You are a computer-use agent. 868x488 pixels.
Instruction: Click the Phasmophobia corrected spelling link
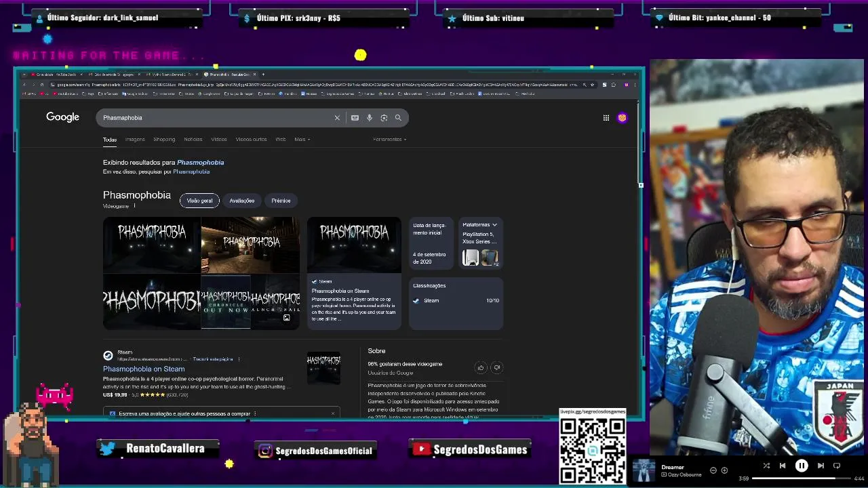tap(200, 163)
